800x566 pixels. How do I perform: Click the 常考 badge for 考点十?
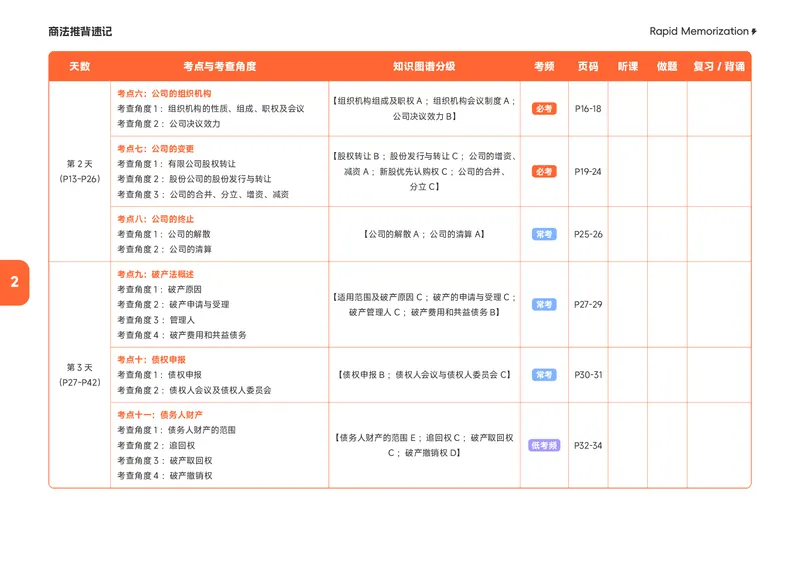tap(544, 375)
